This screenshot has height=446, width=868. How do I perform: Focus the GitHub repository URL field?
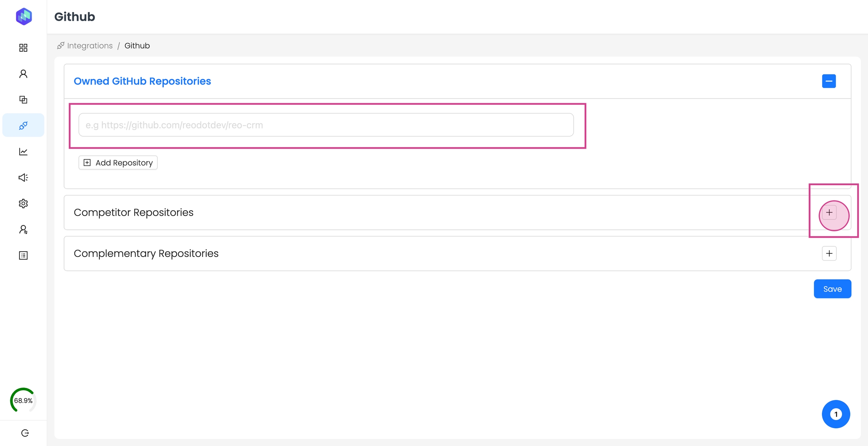tap(326, 125)
